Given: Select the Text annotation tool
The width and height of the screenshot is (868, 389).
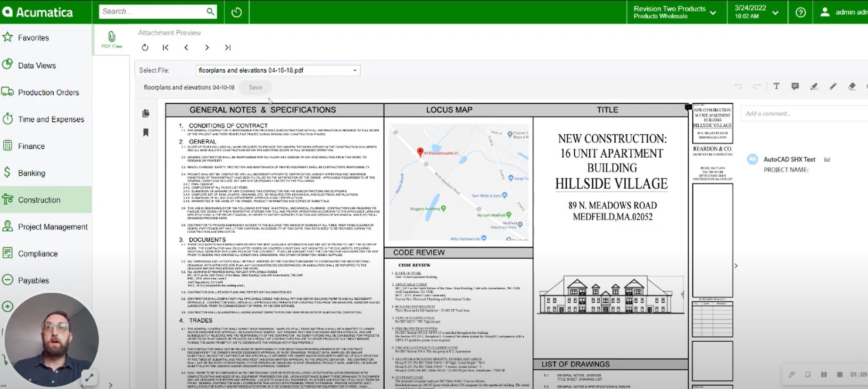Looking at the screenshot, I should [777, 86].
